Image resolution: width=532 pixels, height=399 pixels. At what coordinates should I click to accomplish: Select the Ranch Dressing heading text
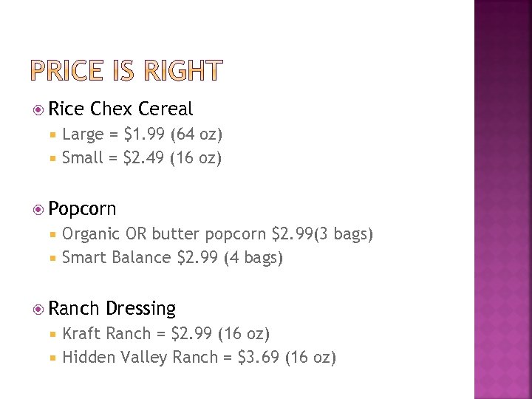(112, 308)
